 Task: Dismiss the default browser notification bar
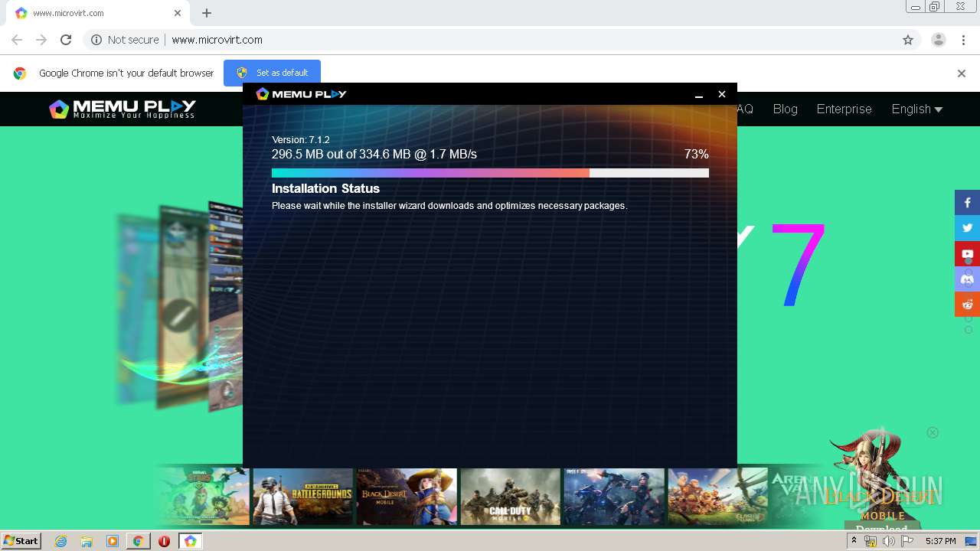point(962,73)
